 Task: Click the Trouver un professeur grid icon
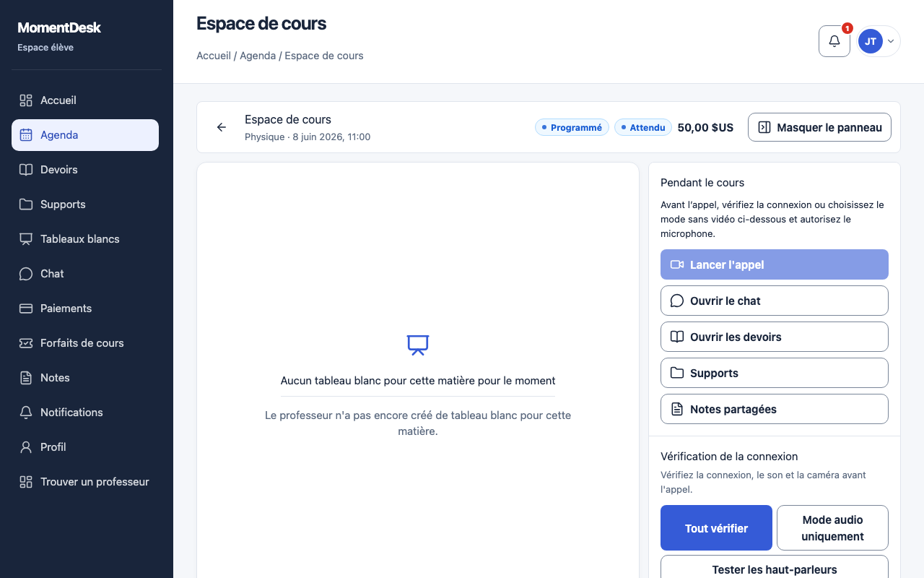(x=26, y=482)
